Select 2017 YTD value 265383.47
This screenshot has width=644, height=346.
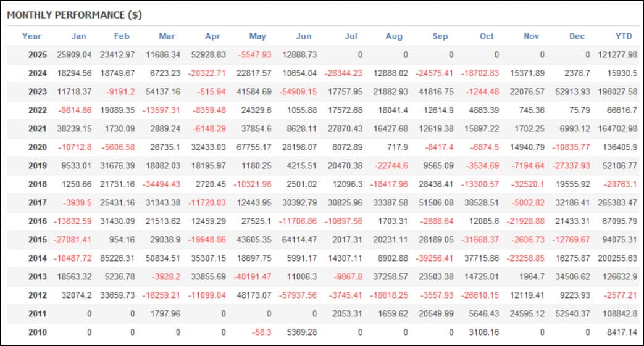pos(617,202)
